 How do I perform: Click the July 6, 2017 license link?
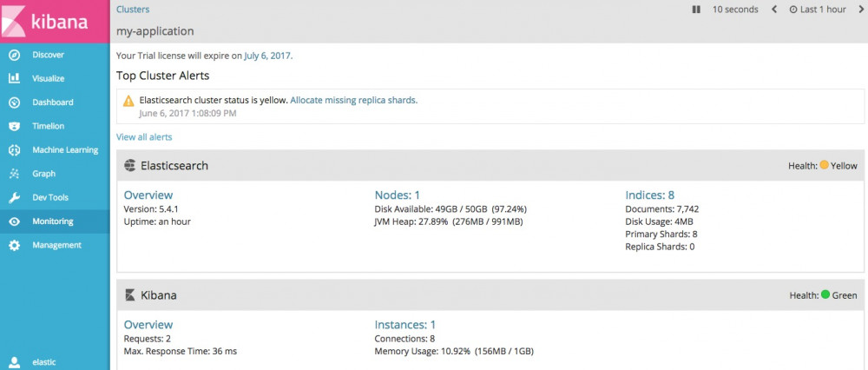tap(267, 56)
